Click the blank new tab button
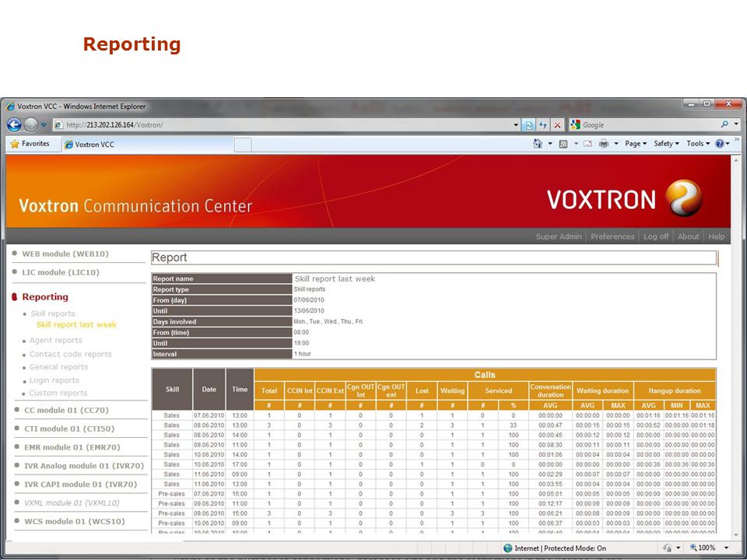The image size is (747, 560). coord(243,145)
